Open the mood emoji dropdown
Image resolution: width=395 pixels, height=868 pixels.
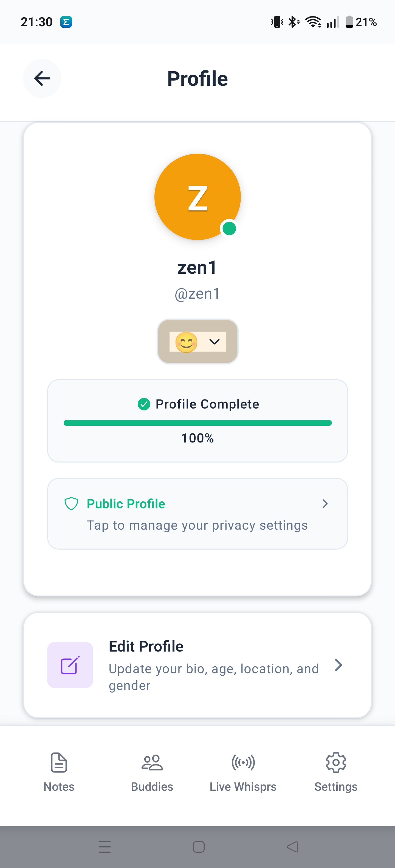click(x=215, y=342)
